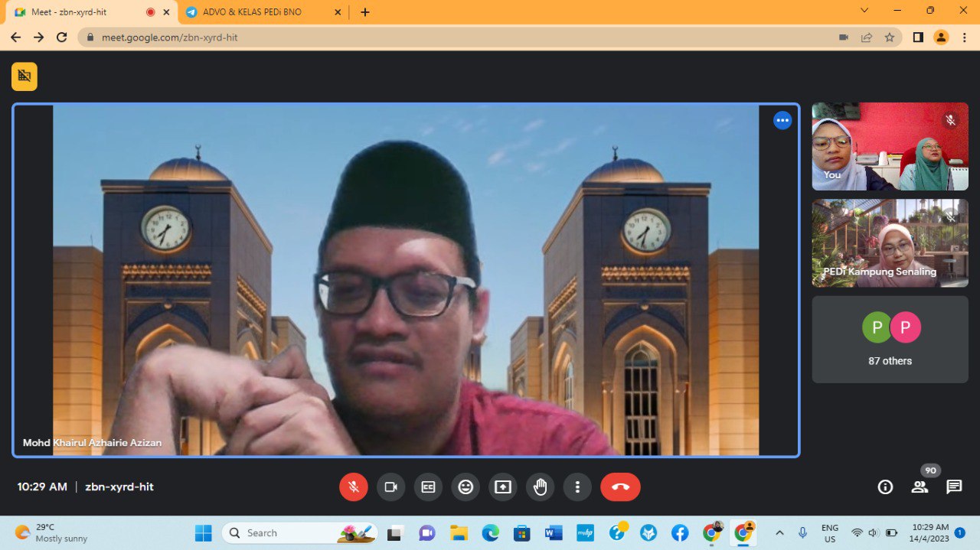Click the taskbar Search box
980x550 pixels.
pos(300,533)
